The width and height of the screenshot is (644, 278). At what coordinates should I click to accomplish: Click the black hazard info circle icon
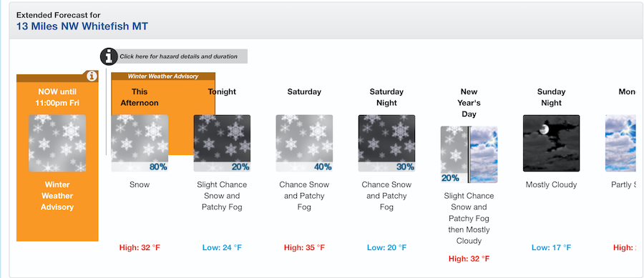click(x=109, y=56)
